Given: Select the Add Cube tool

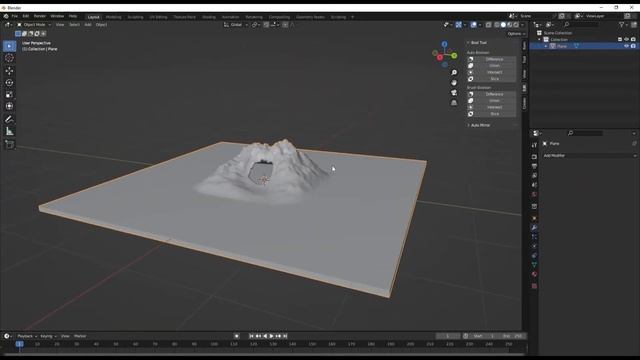Looking at the screenshot, I should pyautogui.click(x=9, y=144).
